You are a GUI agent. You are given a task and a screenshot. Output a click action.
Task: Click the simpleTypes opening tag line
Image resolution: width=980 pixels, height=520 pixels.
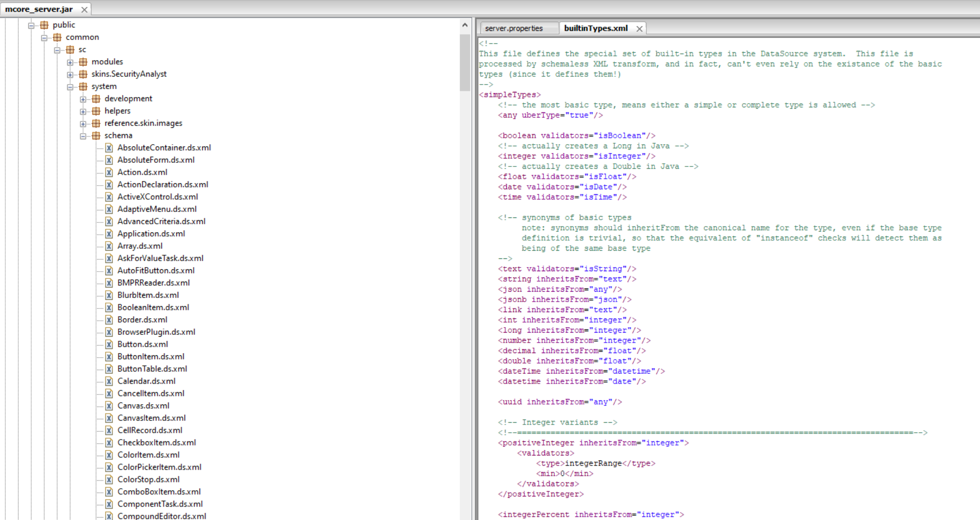point(510,95)
